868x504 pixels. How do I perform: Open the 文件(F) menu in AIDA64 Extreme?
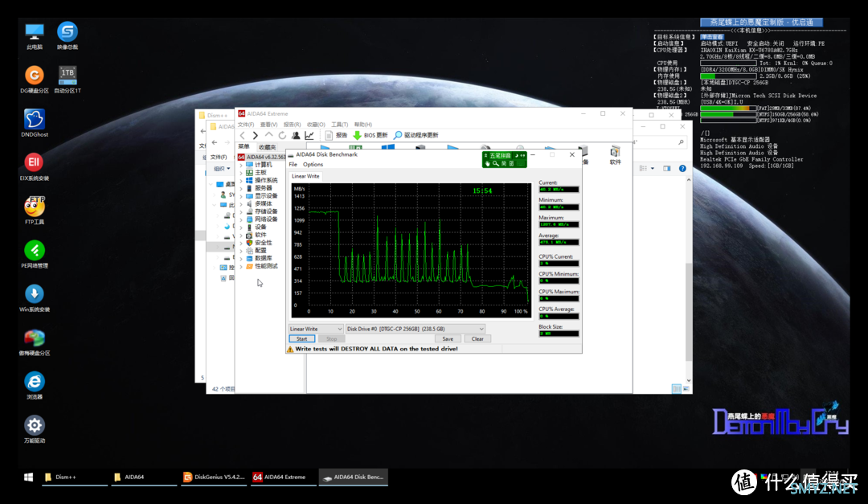point(246,125)
